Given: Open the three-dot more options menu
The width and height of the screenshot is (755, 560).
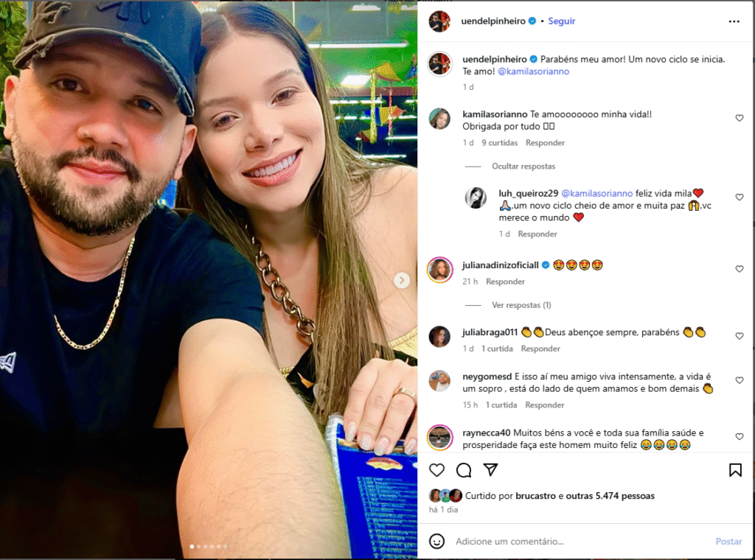Looking at the screenshot, I should 734,21.
